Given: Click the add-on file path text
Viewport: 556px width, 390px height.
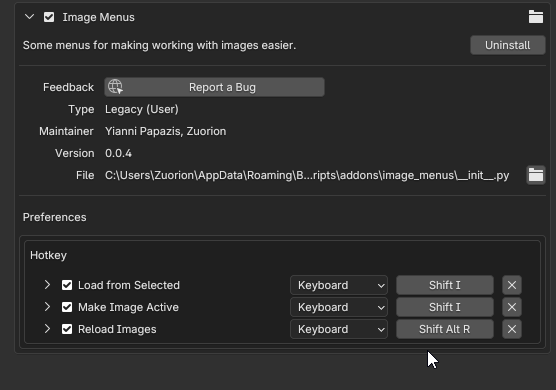Looking at the screenshot, I should point(307,175).
